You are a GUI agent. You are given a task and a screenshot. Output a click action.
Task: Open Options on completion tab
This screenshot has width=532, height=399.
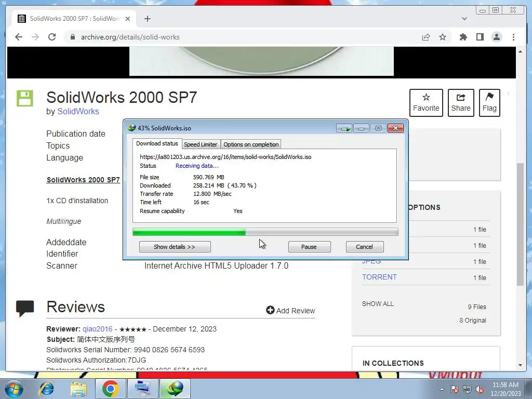(x=251, y=144)
